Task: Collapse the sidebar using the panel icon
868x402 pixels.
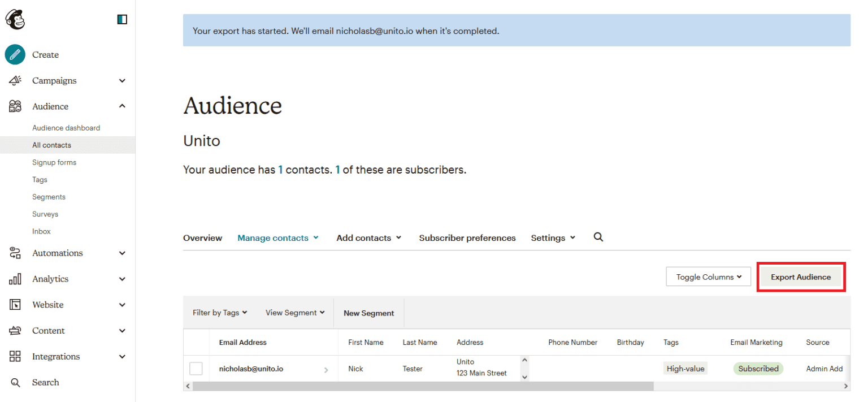Action: pos(121,19)
